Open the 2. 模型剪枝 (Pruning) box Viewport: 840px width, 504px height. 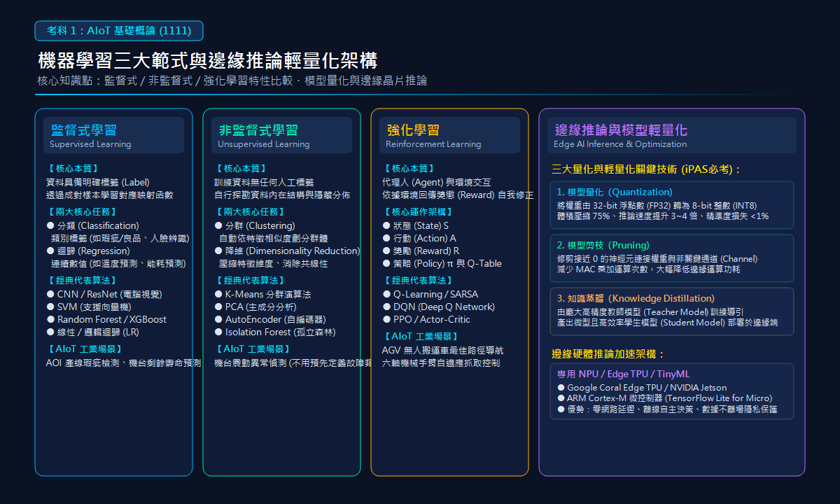click(672, 258)
